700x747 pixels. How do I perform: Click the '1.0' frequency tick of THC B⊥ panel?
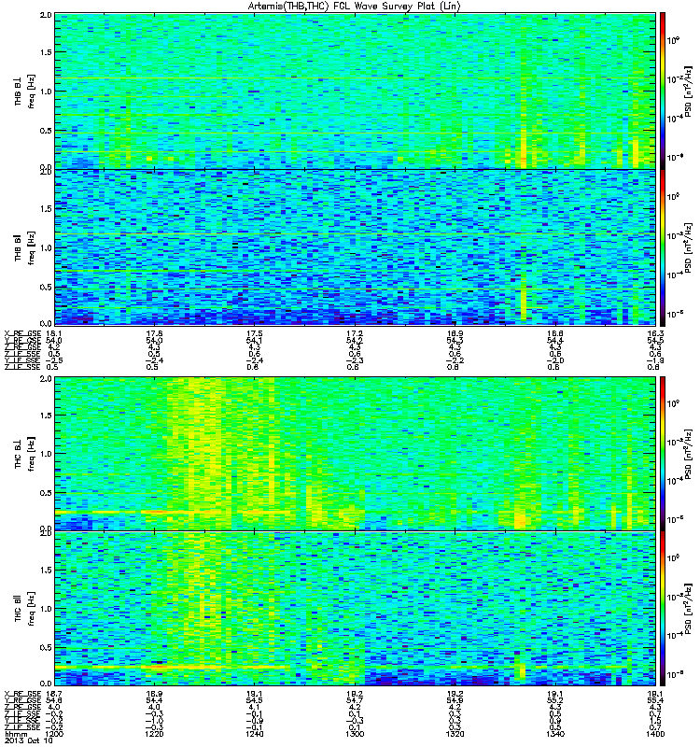click(x=46, y=454)
